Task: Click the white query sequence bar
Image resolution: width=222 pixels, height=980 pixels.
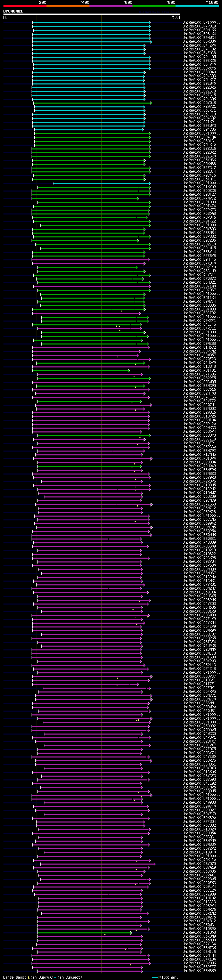Action: (x=92, y=15)
